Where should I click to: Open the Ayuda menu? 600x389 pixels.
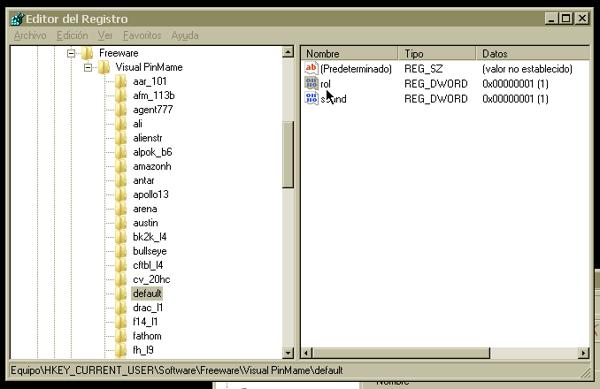coord(184,36)
